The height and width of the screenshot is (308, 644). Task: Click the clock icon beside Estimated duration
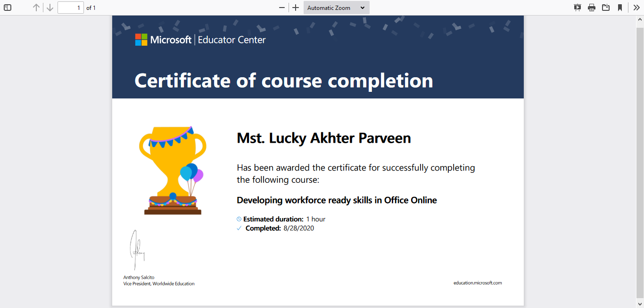click(239, 219)
